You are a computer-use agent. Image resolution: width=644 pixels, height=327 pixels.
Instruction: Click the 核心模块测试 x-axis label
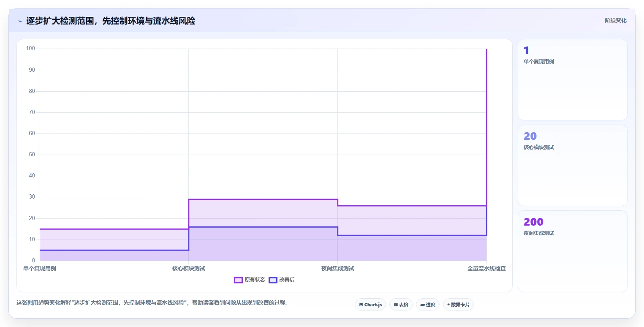point(188,268)
